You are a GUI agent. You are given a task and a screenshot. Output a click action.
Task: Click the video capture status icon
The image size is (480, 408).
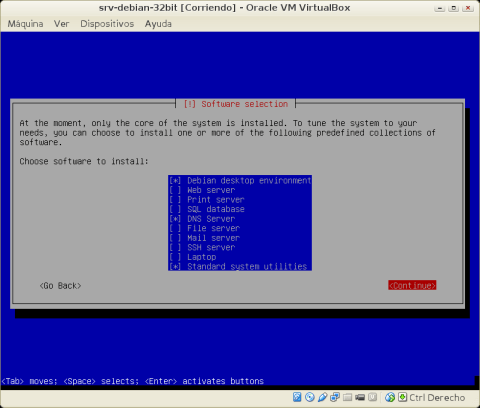click(360, 397)
